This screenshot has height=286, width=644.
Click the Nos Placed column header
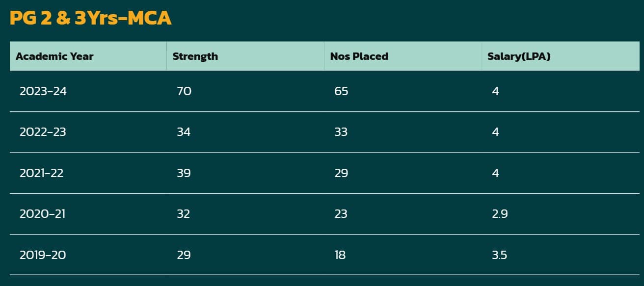pos(359,56)
